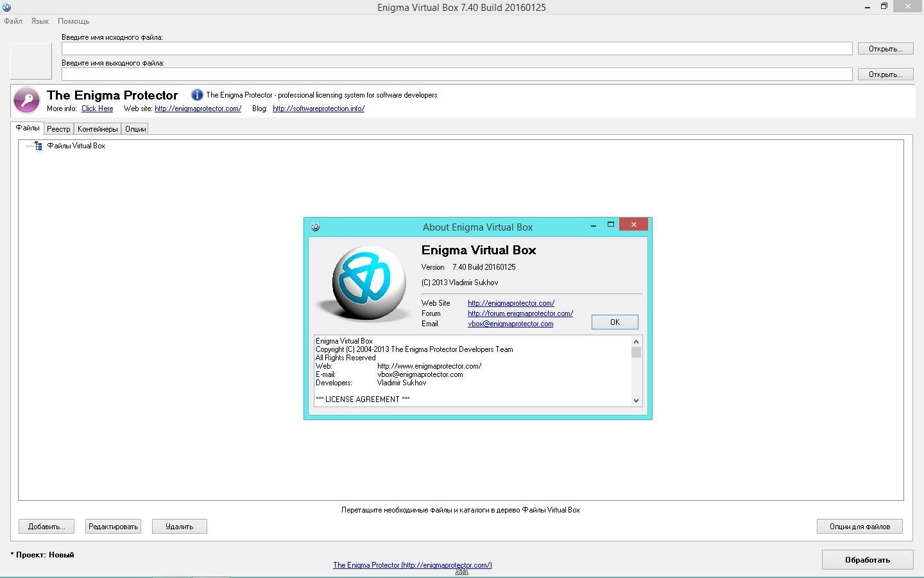Screen dimensions: 924x578
Task: Open the enigmaprotector.com banner web site link
Action: (198, 109)
